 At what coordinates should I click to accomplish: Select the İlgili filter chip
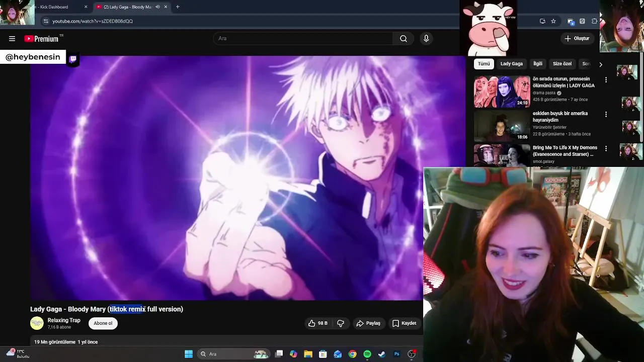coord(538,64)
